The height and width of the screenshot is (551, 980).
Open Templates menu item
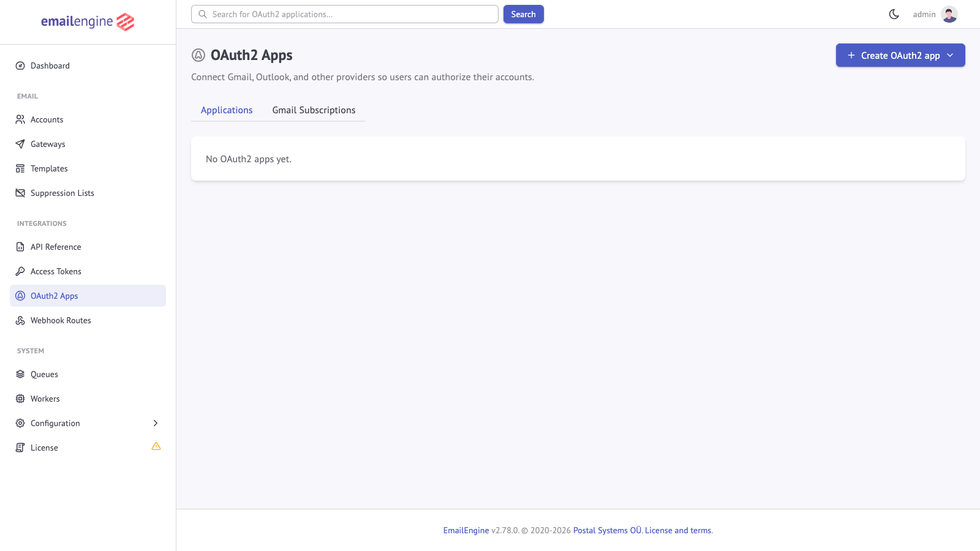coord(88,168)
